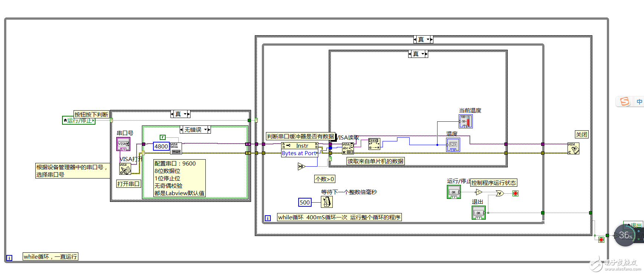Click the 个数>0 comment label
644x275 pixels.
pos(325,179)
